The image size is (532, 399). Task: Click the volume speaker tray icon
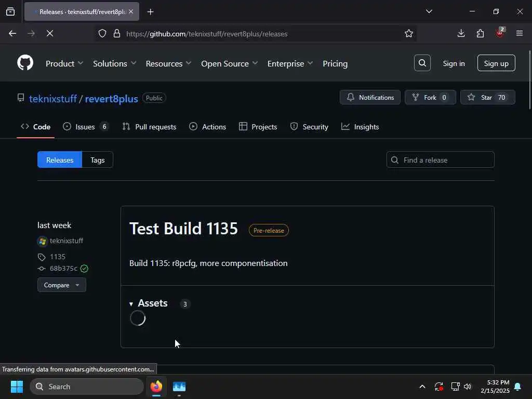click(468, 387)
